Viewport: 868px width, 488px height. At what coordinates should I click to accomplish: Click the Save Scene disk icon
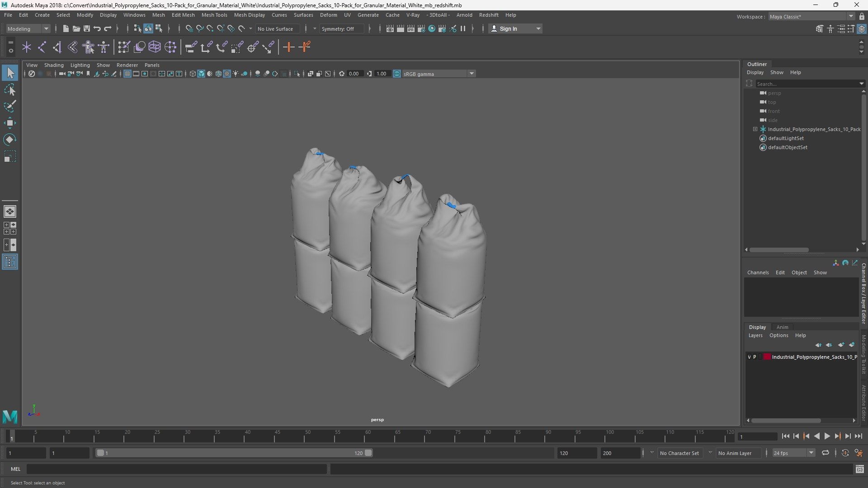tap(86, 28)
